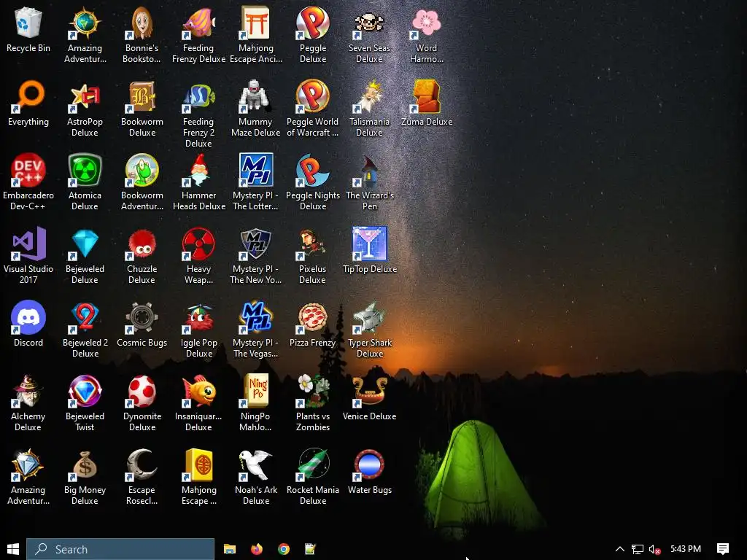Select Big Money Deluxe icon
The image size is (747, 560).
[85, 464]
